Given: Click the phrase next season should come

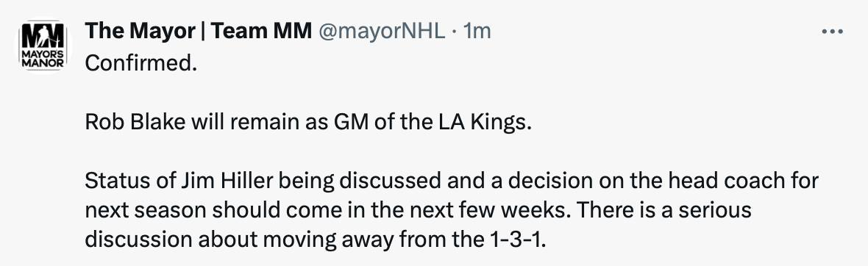Looking at the screenshot, I should pos(204,211).
